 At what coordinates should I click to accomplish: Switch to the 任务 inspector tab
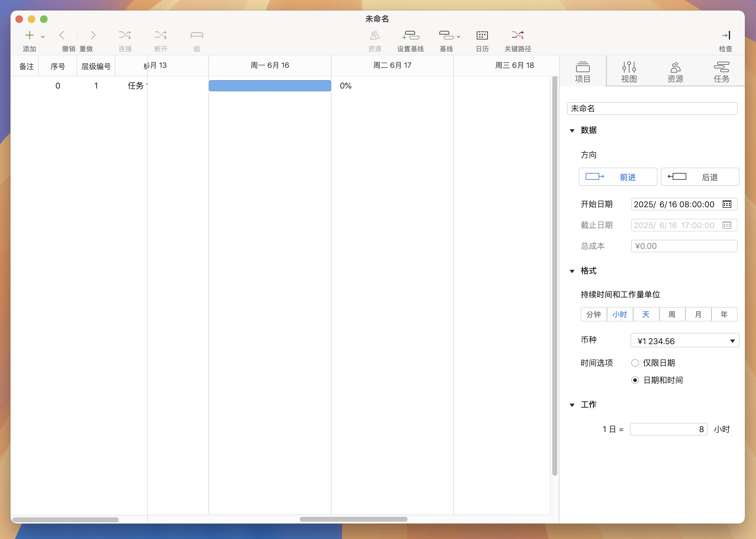coord(721,72)
